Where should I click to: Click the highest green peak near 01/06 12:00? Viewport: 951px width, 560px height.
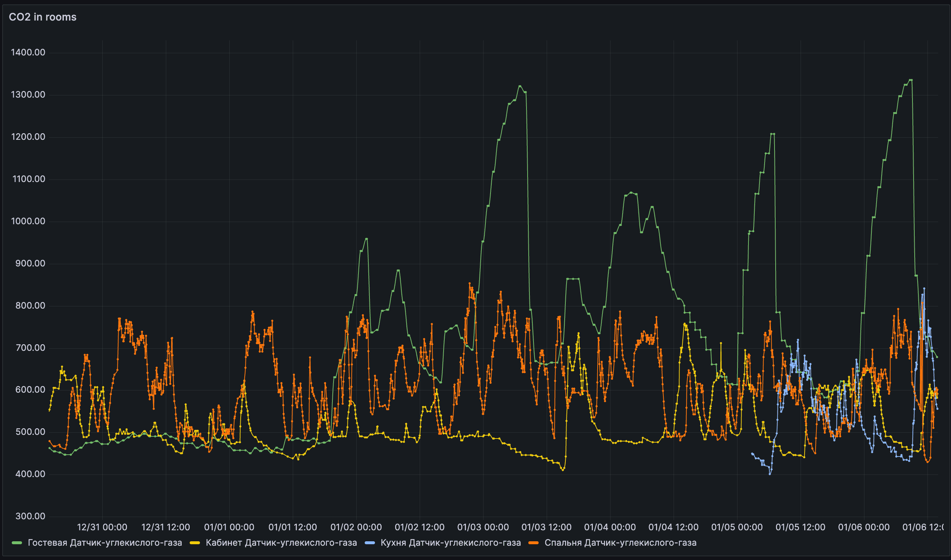[x=911, y=80]
